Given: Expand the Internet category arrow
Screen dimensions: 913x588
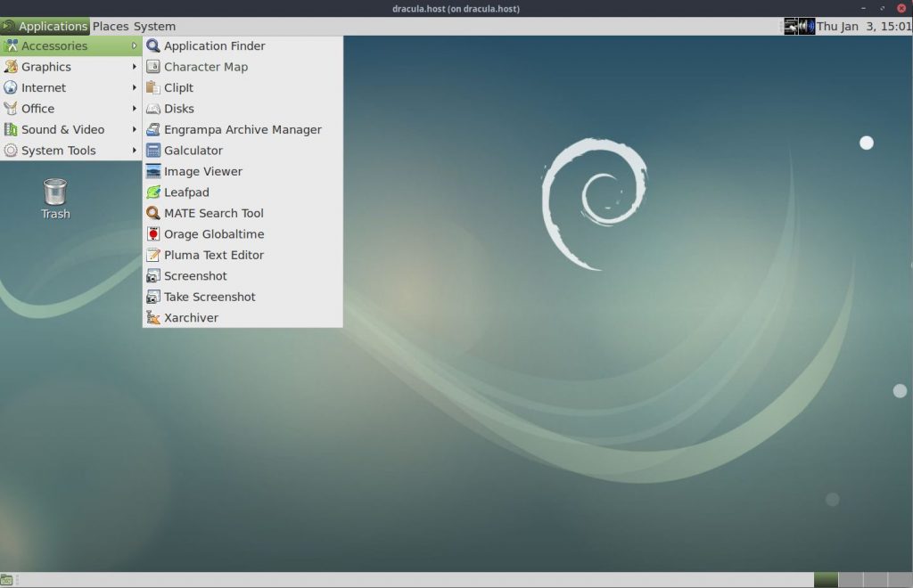Looking at the screenshot, I should (x=135, y=88).
